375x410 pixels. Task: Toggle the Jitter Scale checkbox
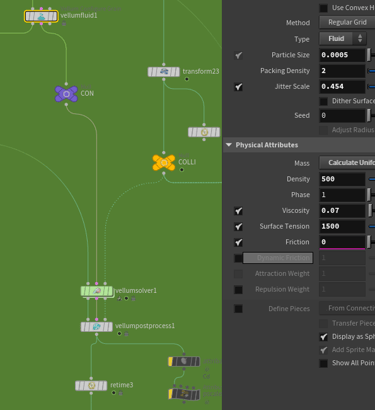pyautogui.click(x=238, y=87)
